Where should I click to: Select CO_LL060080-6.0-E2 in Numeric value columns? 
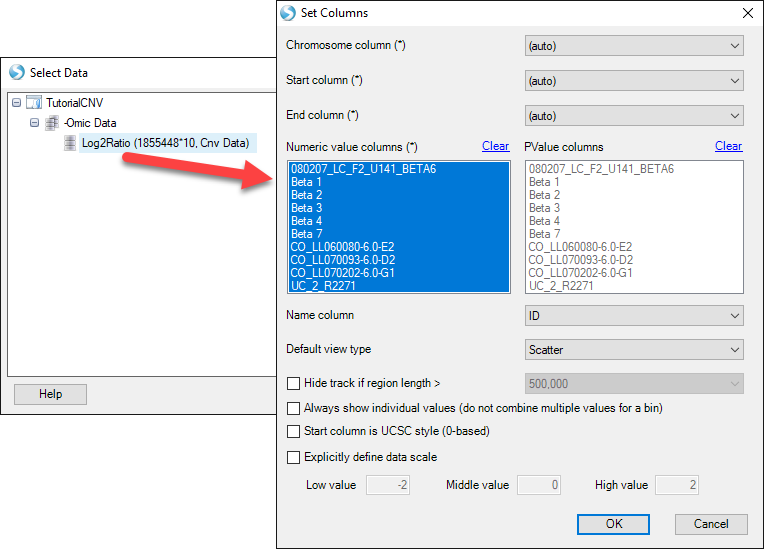pos(399,247)
